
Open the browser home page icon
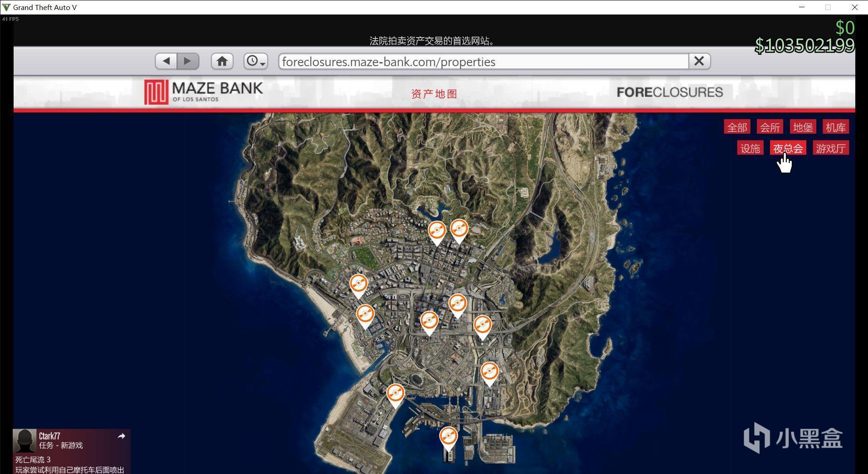click(x=222, y=61)
